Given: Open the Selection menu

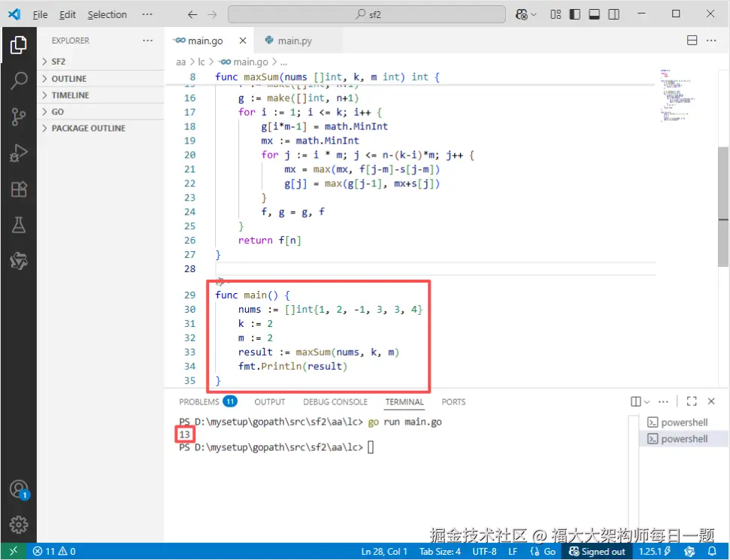Looking at the screenshot, I should click(107, 14).
